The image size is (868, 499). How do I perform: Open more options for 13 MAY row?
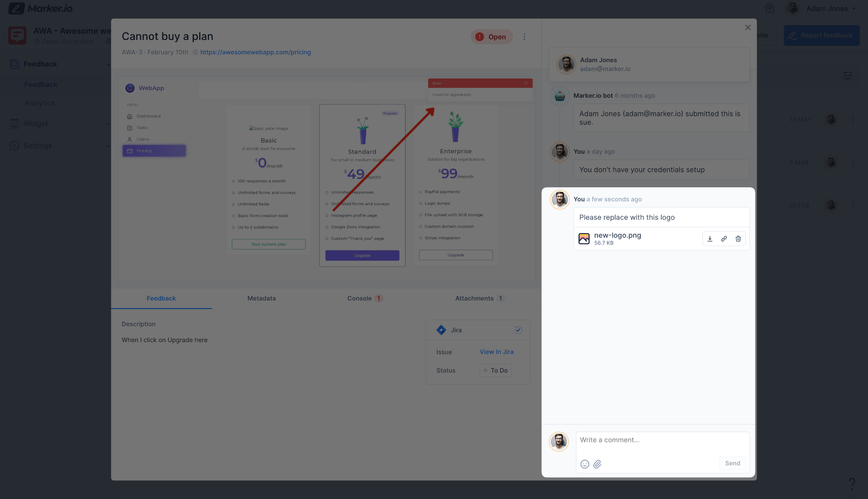pyautogui.click(x=853, y=120)
